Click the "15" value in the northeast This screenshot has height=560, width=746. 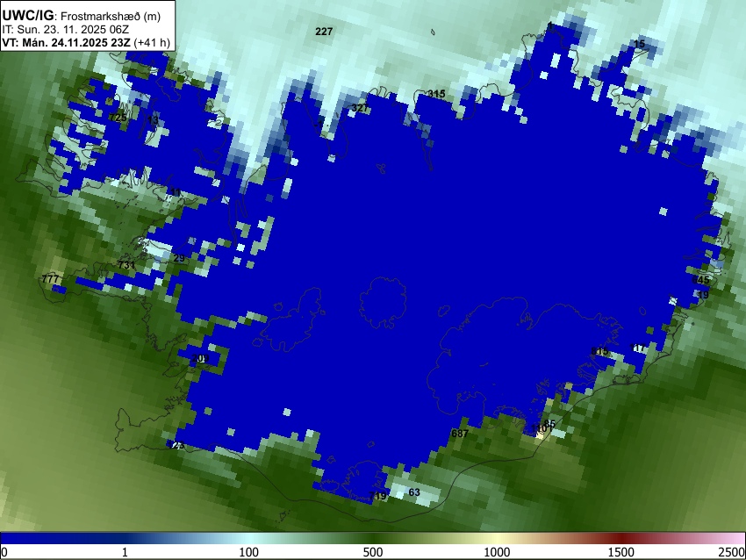coord(640,44)
